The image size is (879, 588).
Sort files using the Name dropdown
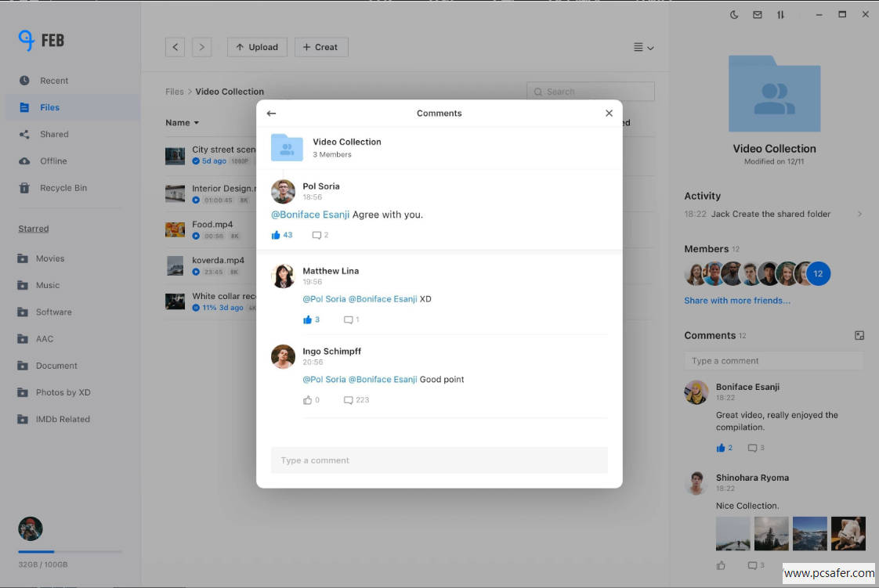(183, 123)
